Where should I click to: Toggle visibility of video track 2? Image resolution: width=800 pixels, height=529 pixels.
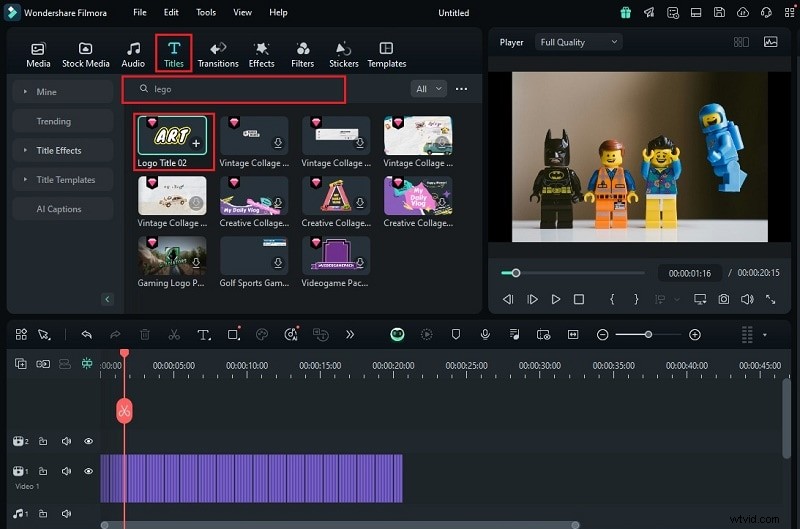pyautogui.click(x=88, y=441)
